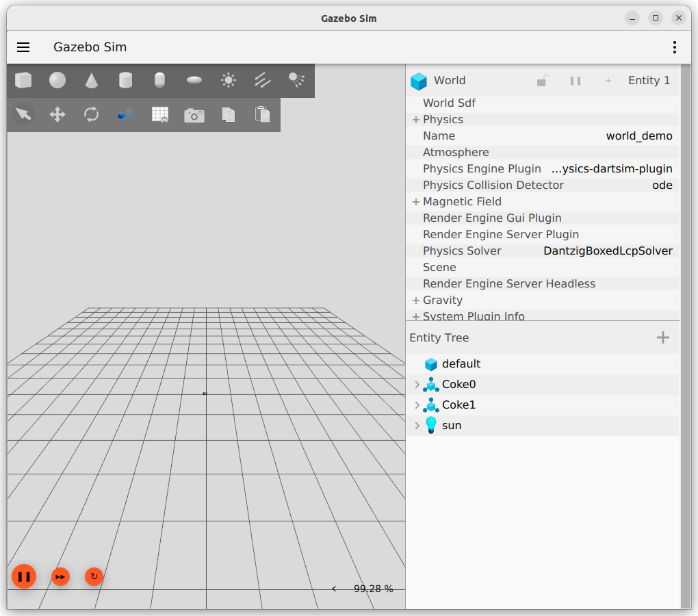Click the World cube icon
This screenshot has height=616, width=698.
tap(418, 81)
